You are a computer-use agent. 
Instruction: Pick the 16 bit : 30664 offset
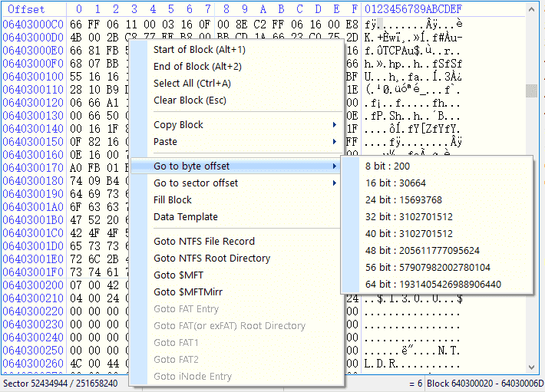395,183
